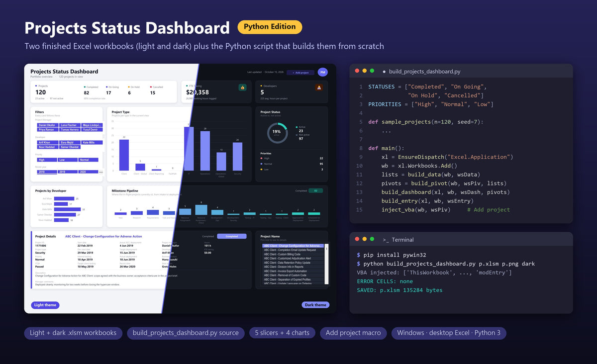Select Daniel Okafor in Project Manager slicer
Screen dimensions: 597x364
coord(48,125)
